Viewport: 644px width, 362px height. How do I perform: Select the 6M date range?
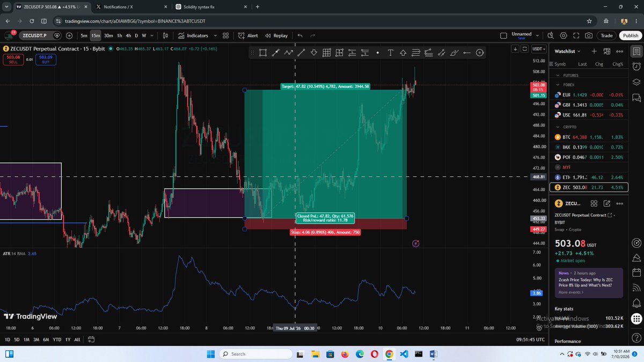click(x=46, y=339)
